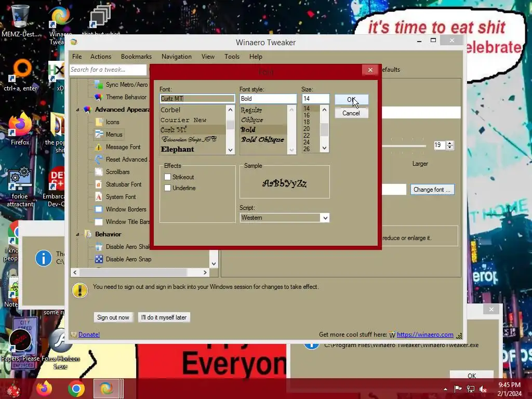Click the Action Center flag tray icon
Image resolution: width=532 pixels, height=399 pixels.
coord(458,389)
